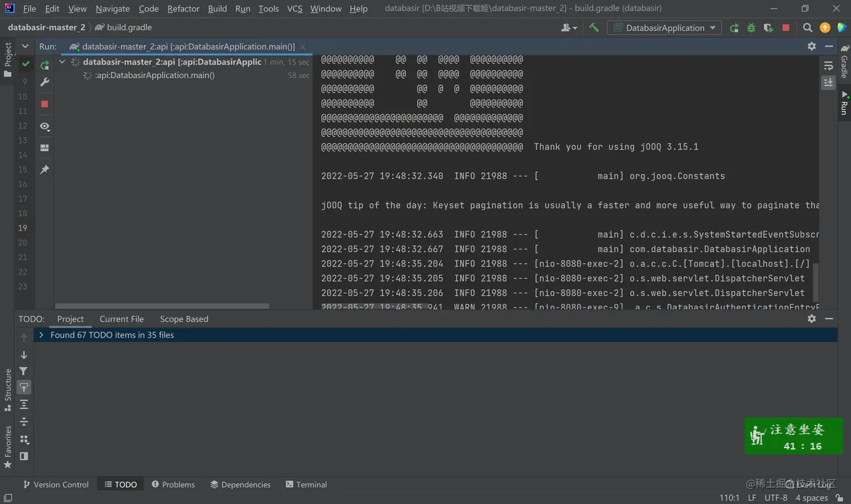Open the TODO panel settings gear

pyautogui.click(x=812, y=318)
